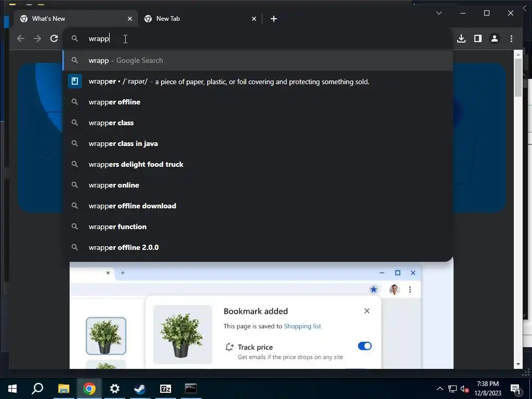Open Settings gear from taskbar
The image size is (532, 399).
coord(115,389)
